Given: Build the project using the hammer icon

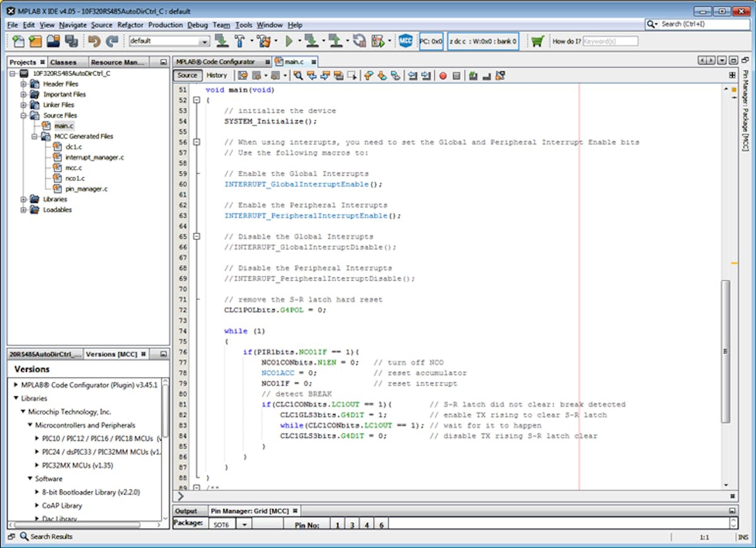Looking at the screenshot, I should 239,40.
